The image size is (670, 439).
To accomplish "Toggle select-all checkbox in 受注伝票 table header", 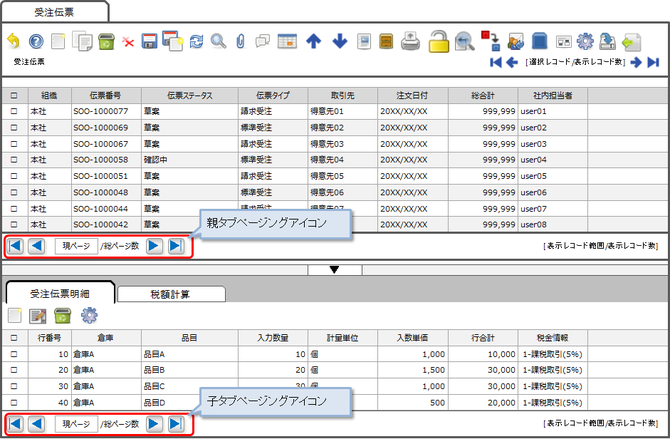I will [14, 95].
